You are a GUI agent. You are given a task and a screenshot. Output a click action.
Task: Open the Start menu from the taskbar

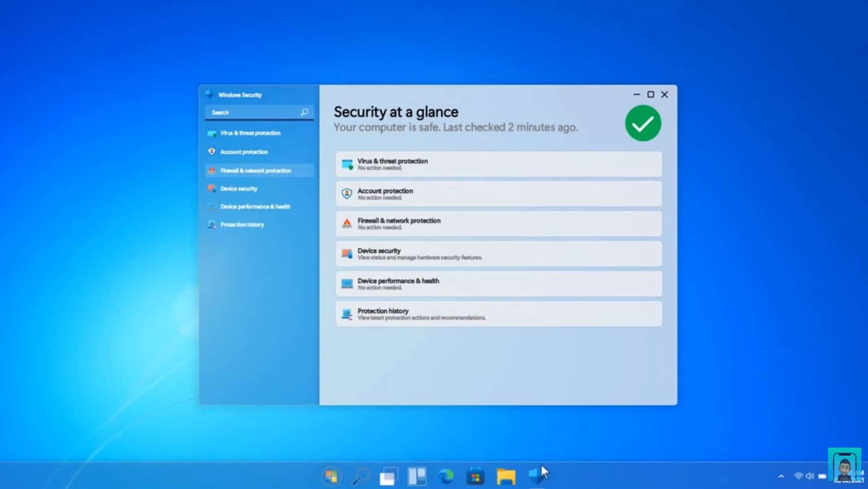(332, 475)
